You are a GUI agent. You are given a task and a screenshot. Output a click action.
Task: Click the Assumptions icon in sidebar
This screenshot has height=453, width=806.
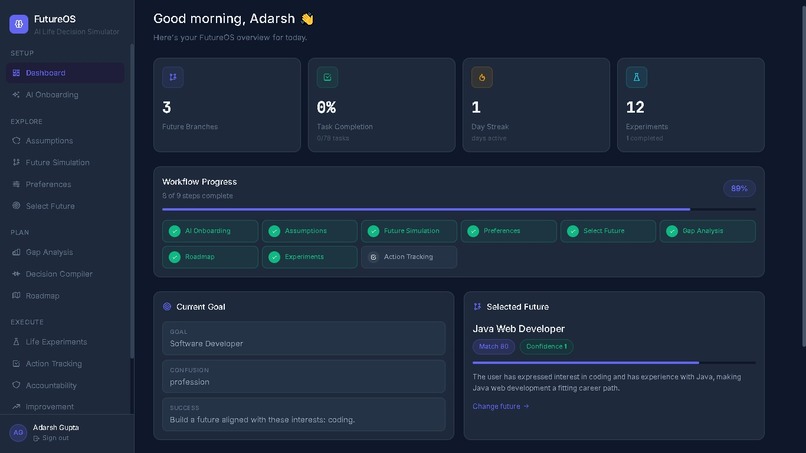coord(16,140)
